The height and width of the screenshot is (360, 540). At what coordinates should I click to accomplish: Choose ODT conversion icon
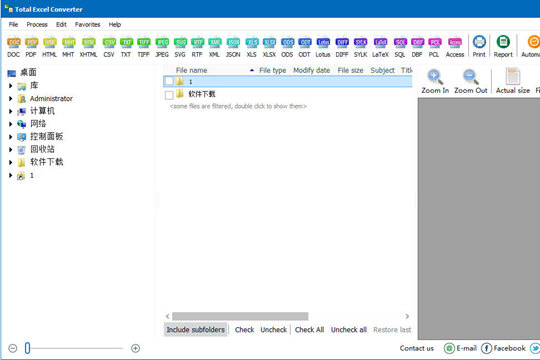click(304, 47)
